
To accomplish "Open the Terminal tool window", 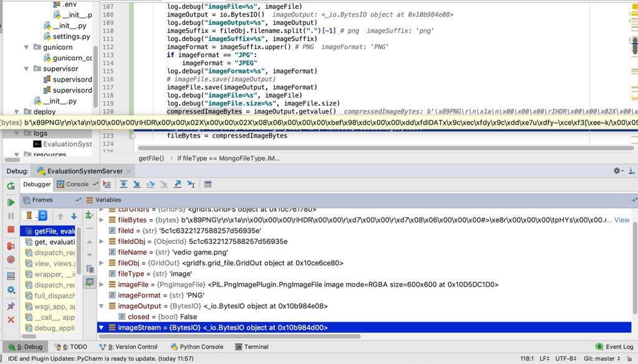I will coord(252,347).
